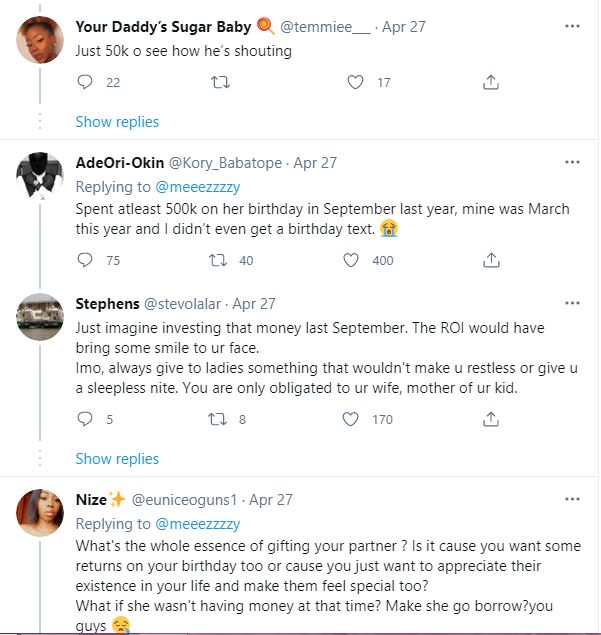Like AdeOri-Okin's tweet with 400 likes
The height and width of the screenshot is (635, 601).
click(352, 260)
